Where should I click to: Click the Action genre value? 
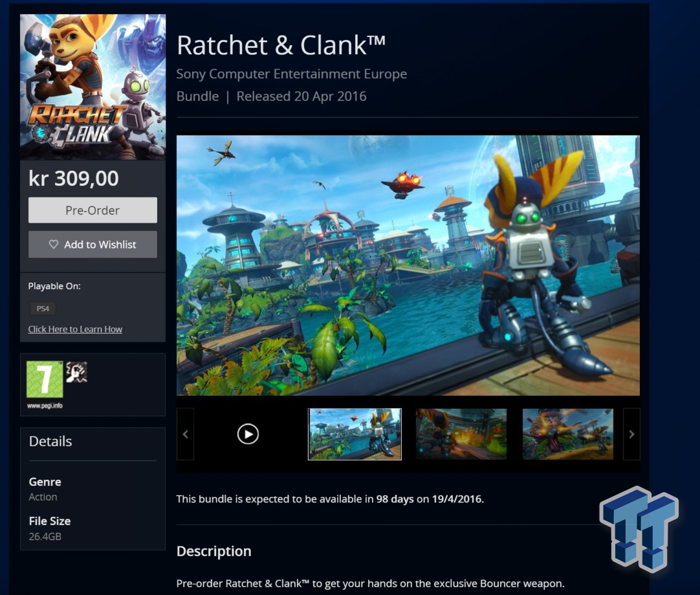[43, 497]
